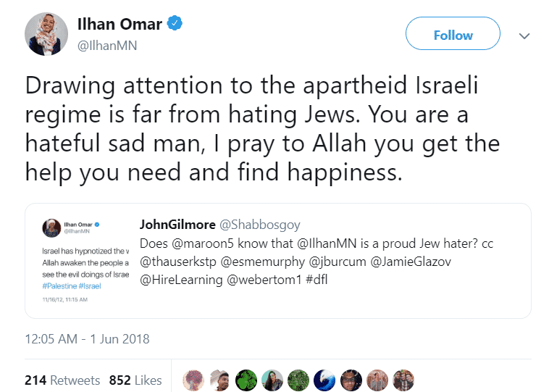View the 852 Likes list
549x392 pixels.
point(135,380)
